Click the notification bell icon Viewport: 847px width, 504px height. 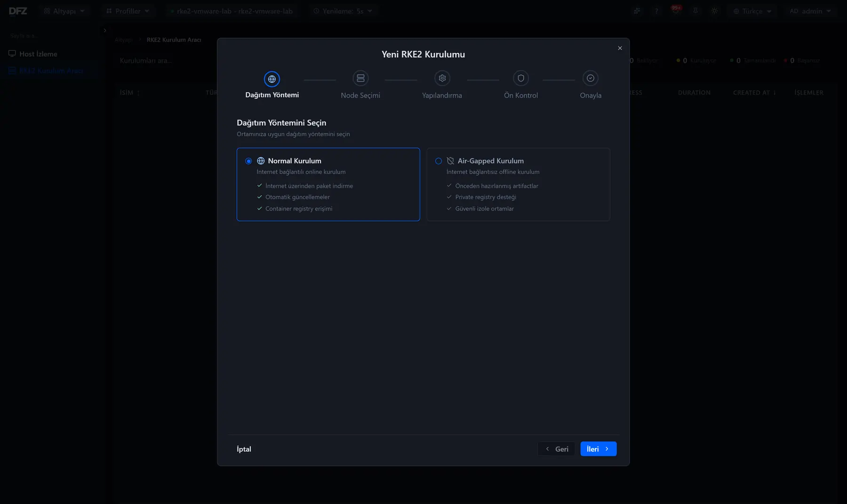pos(695,11)
